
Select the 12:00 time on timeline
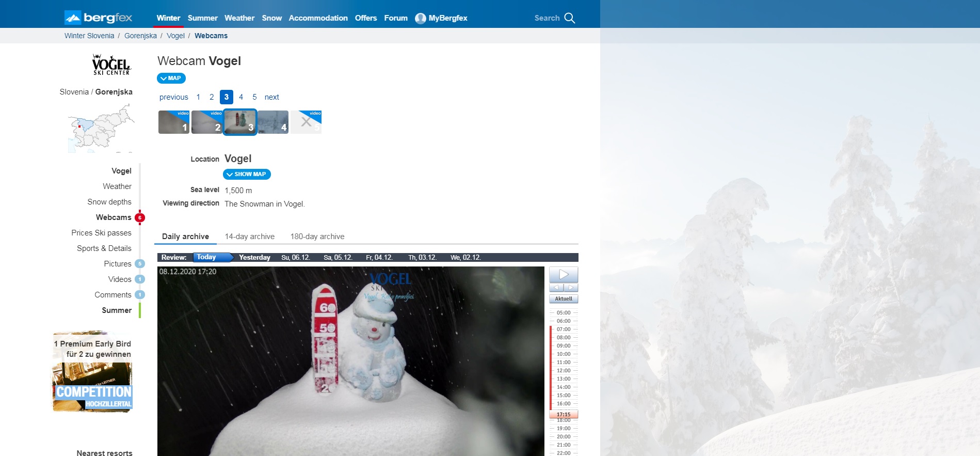pyautogui.click(x=564, y=371)
